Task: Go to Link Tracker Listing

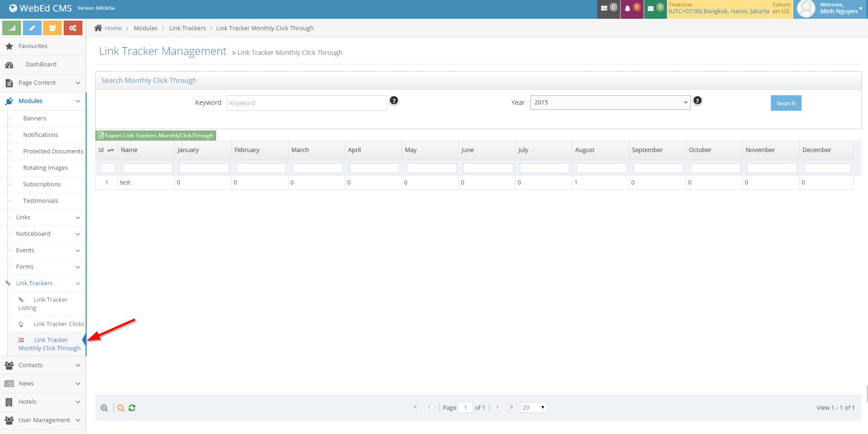Action: point(47,304)
